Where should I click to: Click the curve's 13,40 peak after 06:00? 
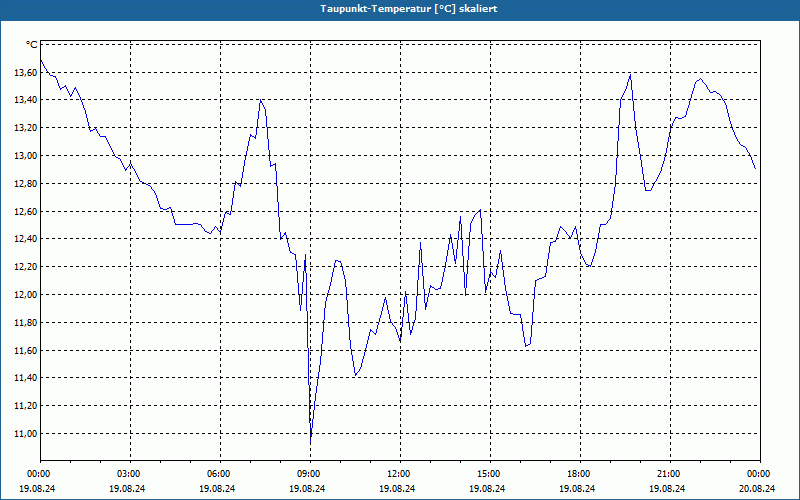coord(261,101)
